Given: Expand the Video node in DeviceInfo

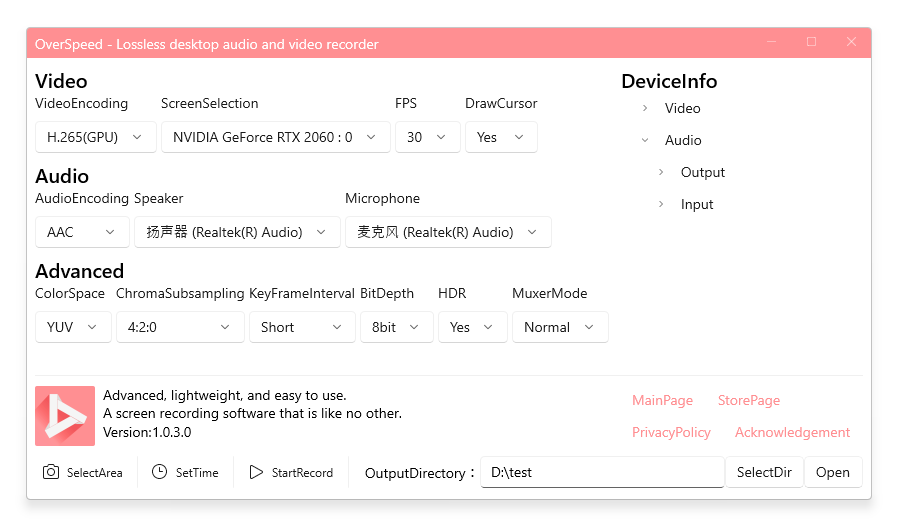Looking at the screenshot, I should [x=645, y=108].
